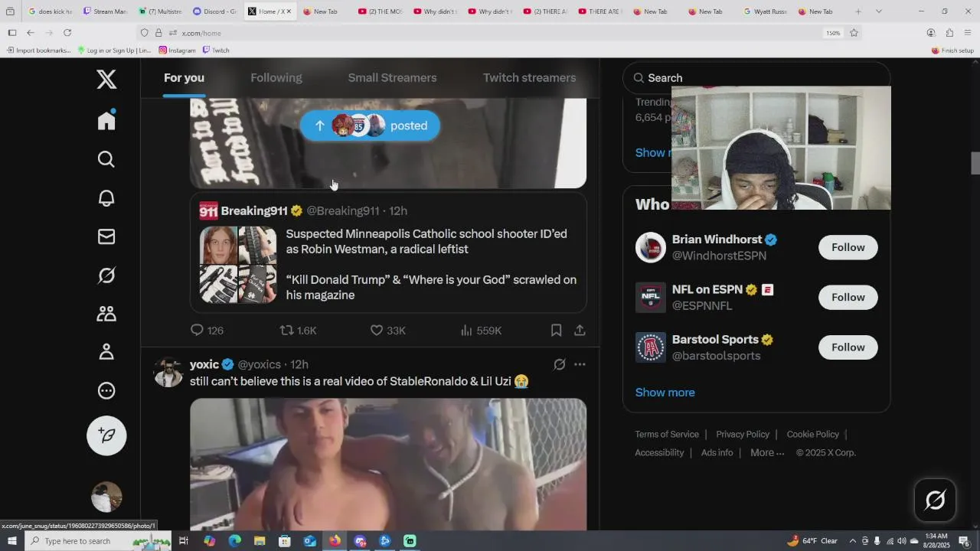Viewport: 980px width, 551px height.
Task: Open more menu on yoxic's post
Action: click(580, 364)
